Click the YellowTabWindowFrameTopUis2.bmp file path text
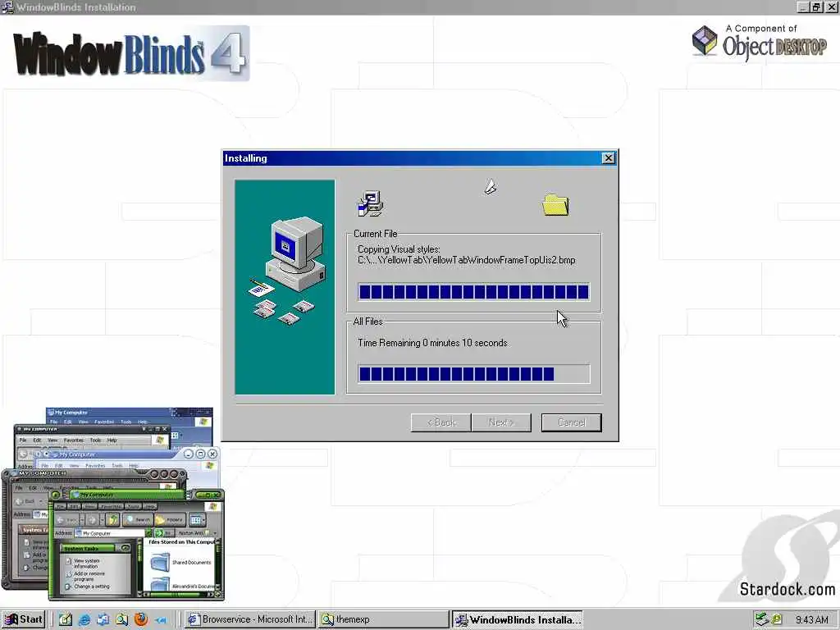Screen dimensions: 840x630 [x=467, y=260]
